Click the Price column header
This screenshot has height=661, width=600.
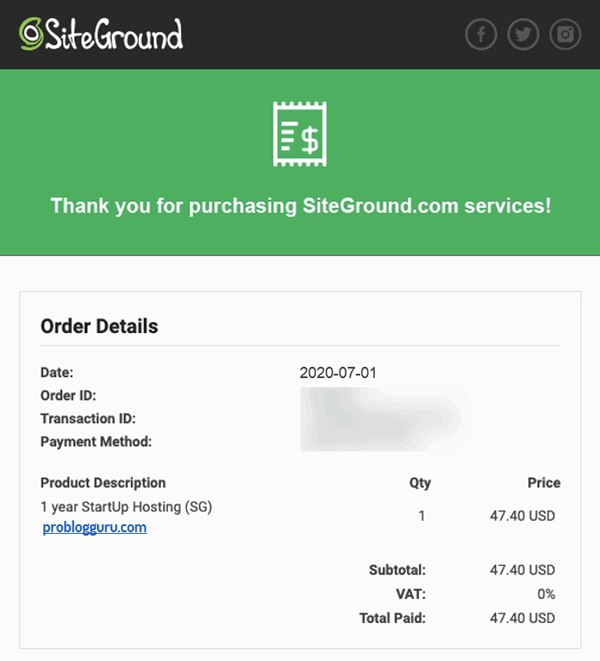pos(544,483)
